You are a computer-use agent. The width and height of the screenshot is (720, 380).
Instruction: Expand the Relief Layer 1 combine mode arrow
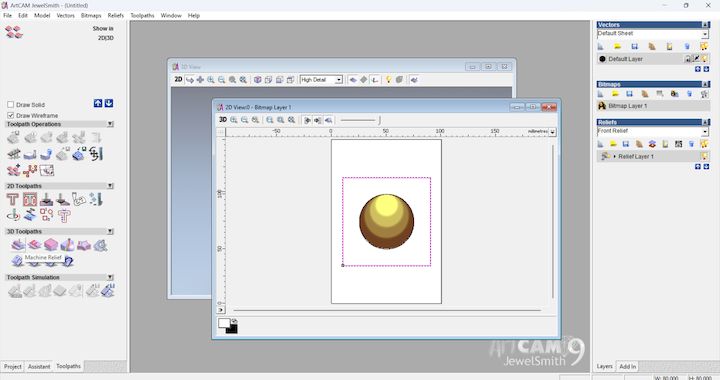615,156
